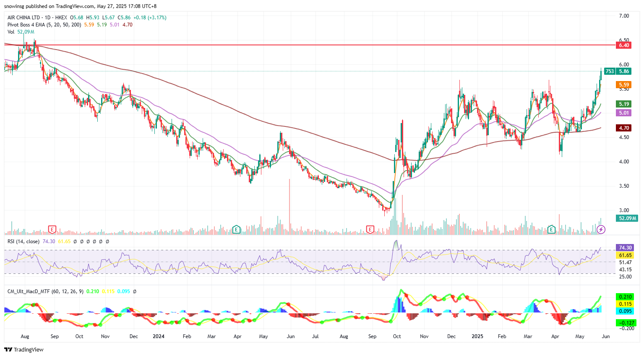Click the 2024 label on the time axis

(159, 336)
